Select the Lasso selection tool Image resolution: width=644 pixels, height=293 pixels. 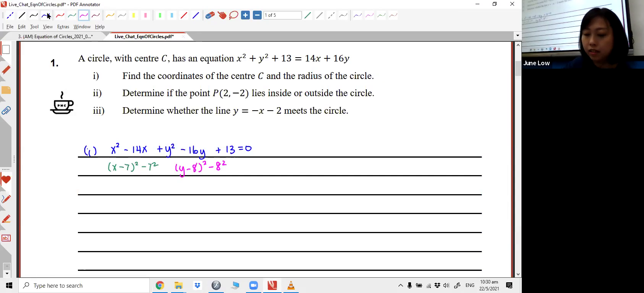[x=233, y=15]
